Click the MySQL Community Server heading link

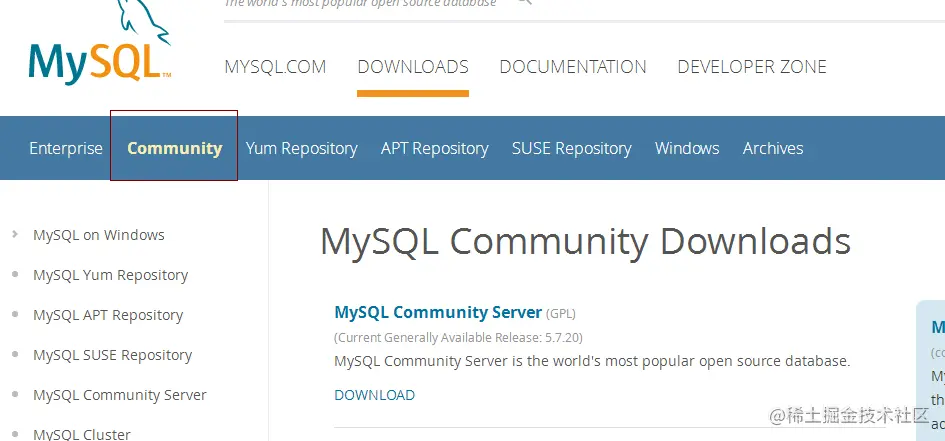pos(438,312)
